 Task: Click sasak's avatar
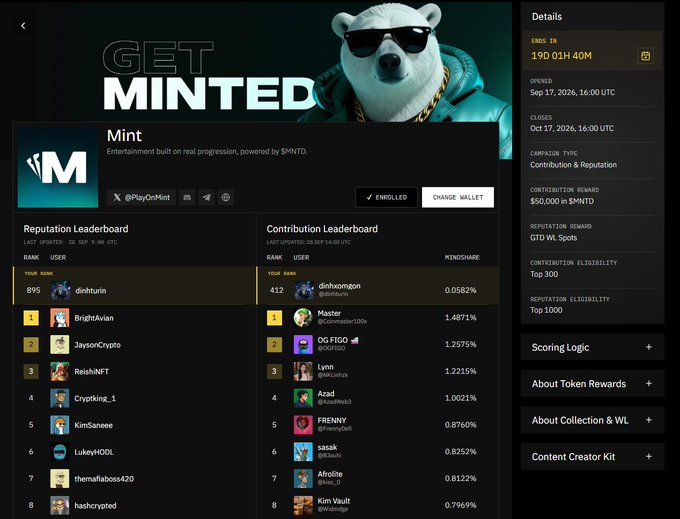303,452
